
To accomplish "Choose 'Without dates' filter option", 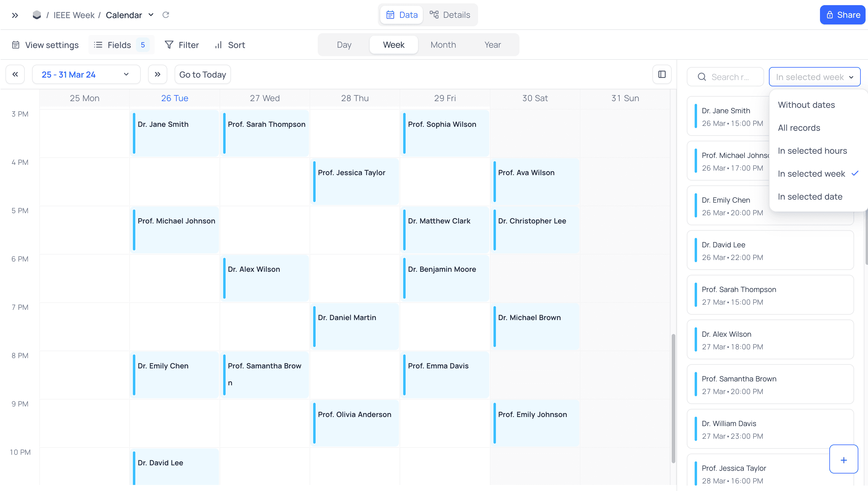I will tap(806, 105).
